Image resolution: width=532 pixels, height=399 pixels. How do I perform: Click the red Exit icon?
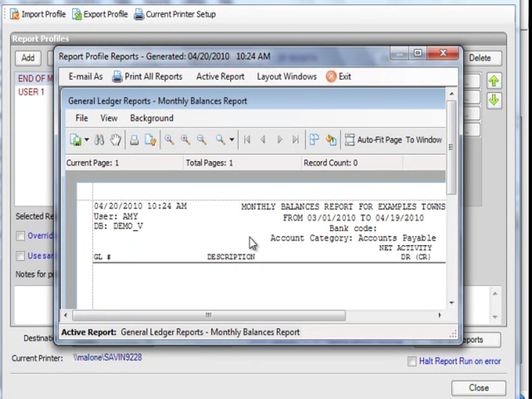(x=331, y=76)
